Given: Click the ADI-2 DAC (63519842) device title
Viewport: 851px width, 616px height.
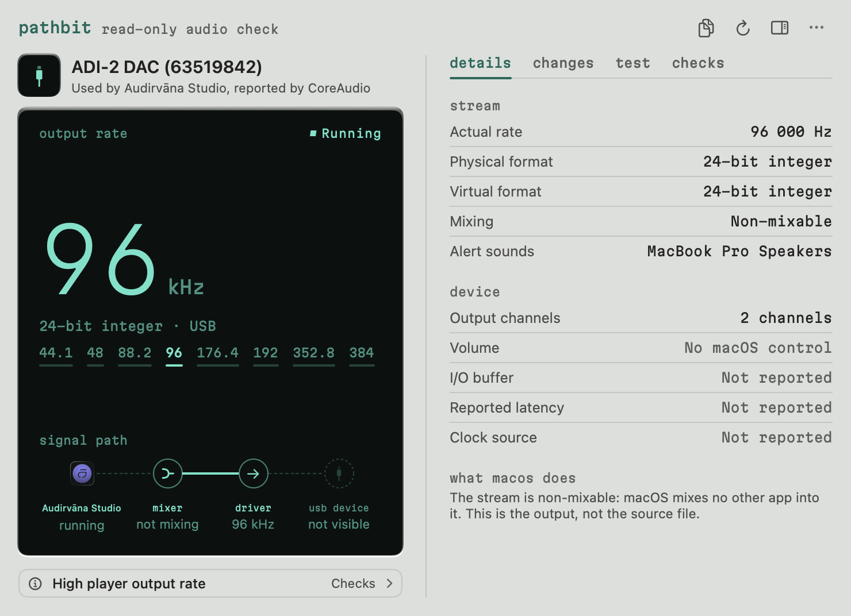Looking at the screenshot, I should (167, 67).
